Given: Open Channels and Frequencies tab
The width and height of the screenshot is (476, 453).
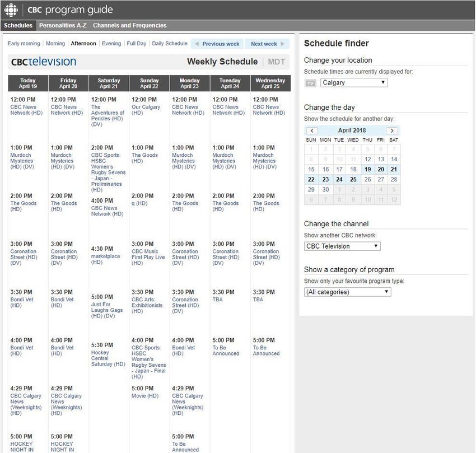Looking at the screenshot, I should coord(129,26).
